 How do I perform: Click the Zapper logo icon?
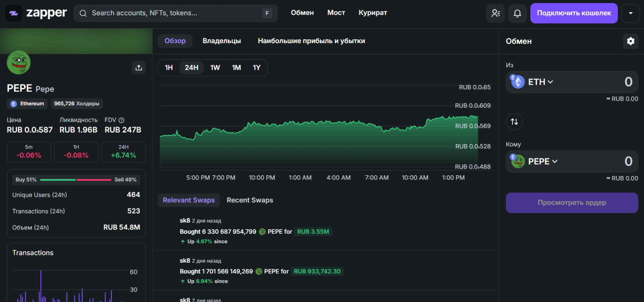tap(13, 13)
